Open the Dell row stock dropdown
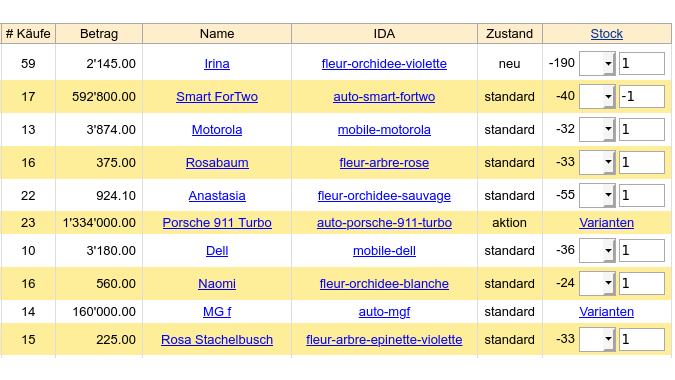 point(597,250)
